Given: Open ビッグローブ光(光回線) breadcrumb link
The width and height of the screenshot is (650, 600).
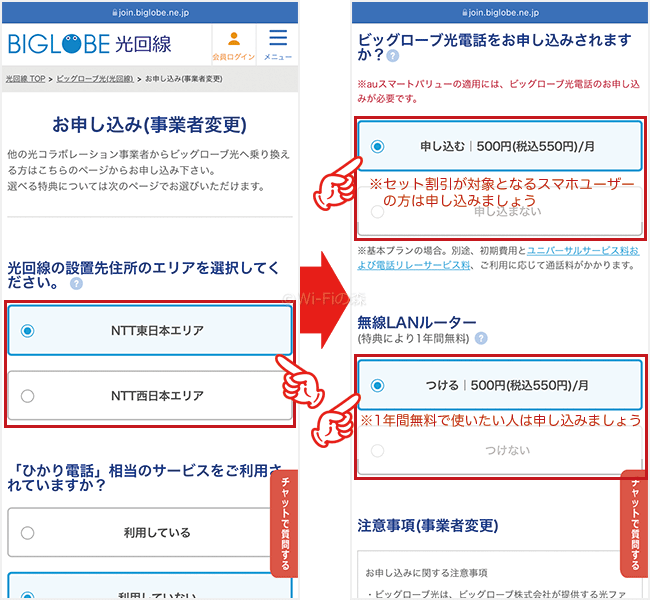Looking at the screenshot, I should [95, 79].
